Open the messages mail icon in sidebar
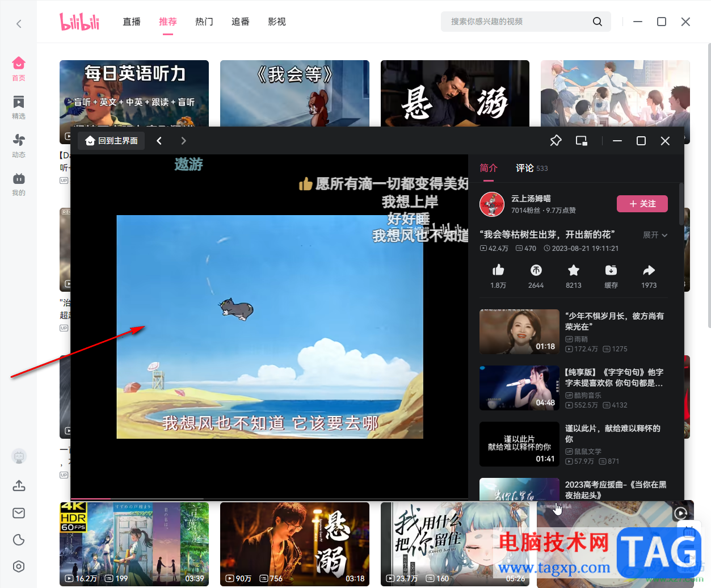Viewport: 711px width, 588px height. pyautogui.click(x=19, y=513)
